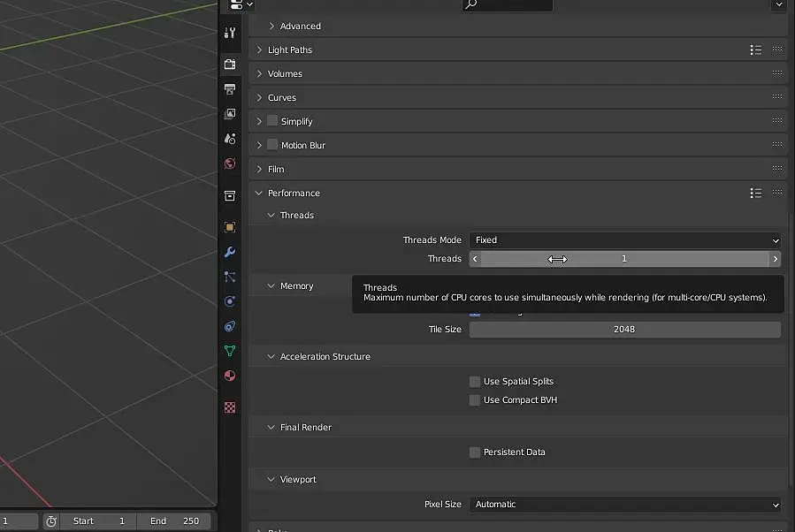This screenshot has width=795, height=532.
Task: Click the properties search field
Action: pos(508,5)
